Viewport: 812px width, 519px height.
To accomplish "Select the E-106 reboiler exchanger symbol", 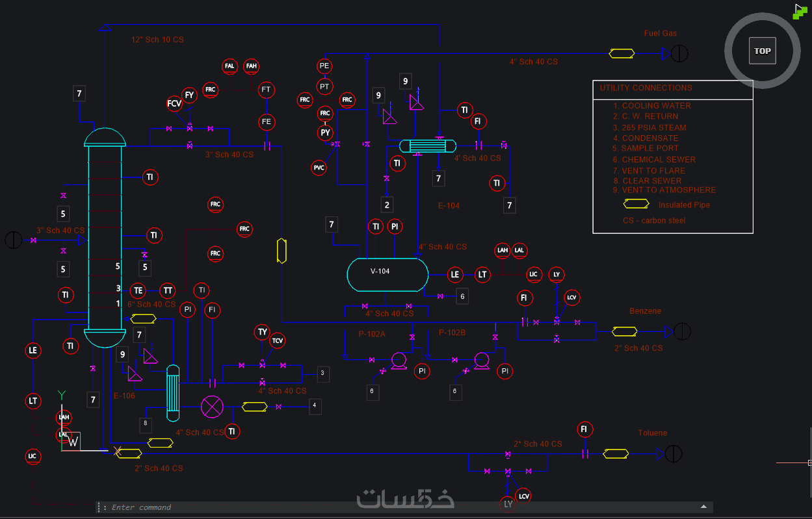I will click(x=173, y=393).
